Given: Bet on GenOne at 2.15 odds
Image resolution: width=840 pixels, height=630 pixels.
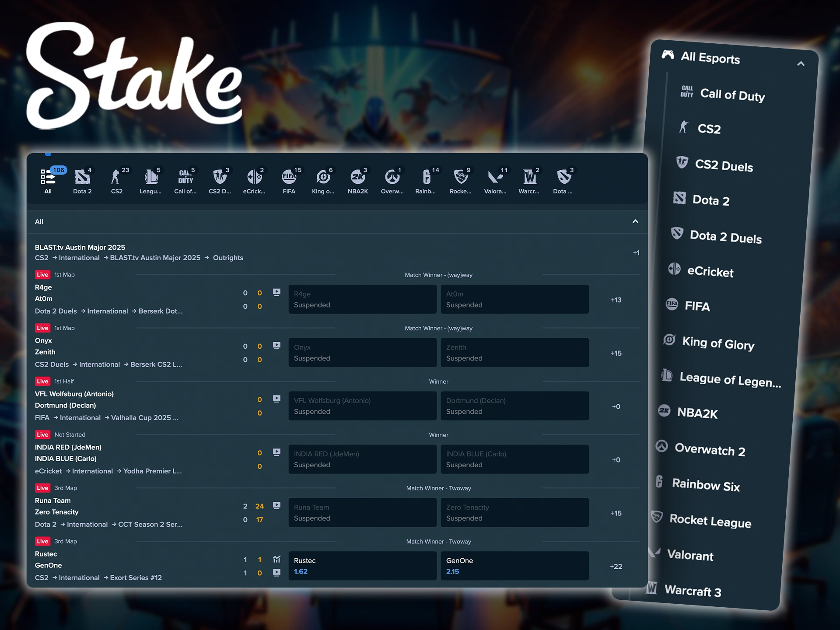Looking at the screenshot, I should pyautogui.click(x=514, y=566).
